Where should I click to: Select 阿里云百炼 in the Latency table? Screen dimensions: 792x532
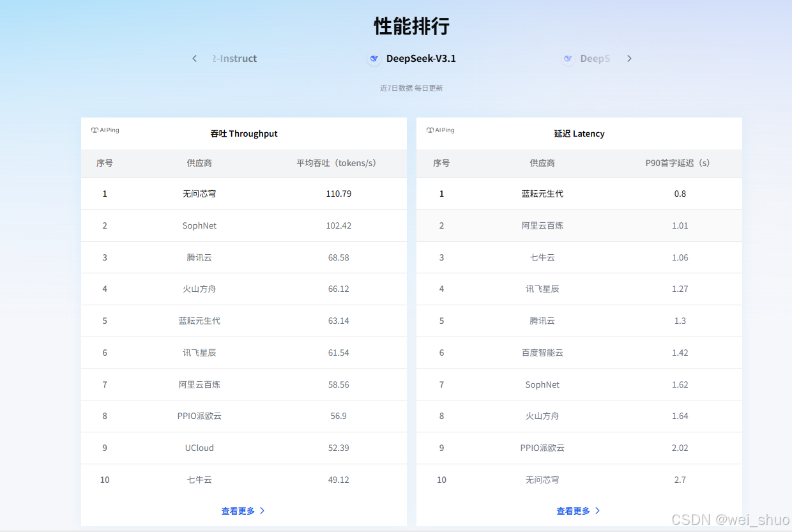tap(542, 225)
